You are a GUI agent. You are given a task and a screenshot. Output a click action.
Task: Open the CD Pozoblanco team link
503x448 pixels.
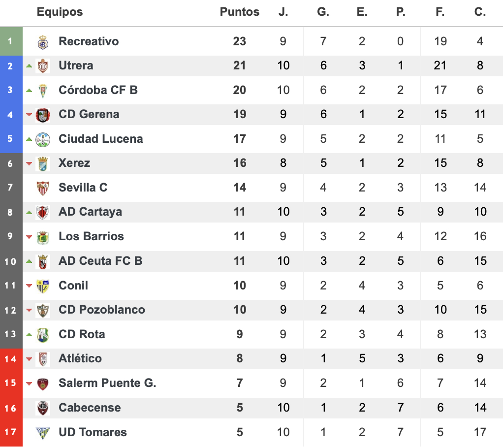[102, 310]
